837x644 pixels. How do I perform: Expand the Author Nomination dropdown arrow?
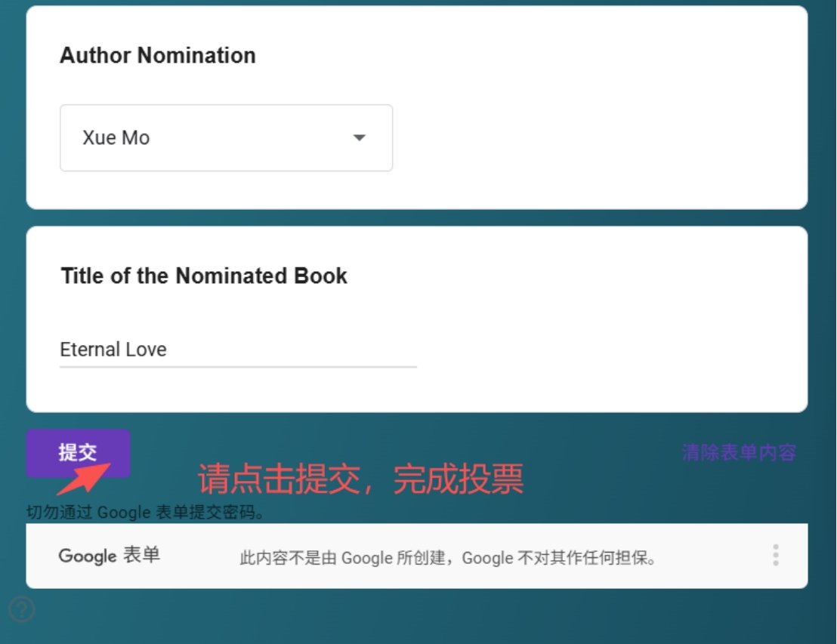pos(360,137)
